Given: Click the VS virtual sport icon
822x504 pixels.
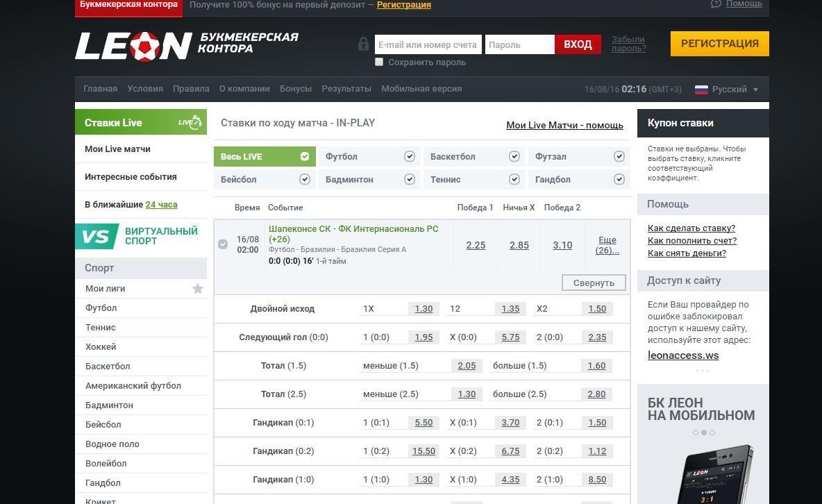Looking at the screenshot, I should (97, 237).
